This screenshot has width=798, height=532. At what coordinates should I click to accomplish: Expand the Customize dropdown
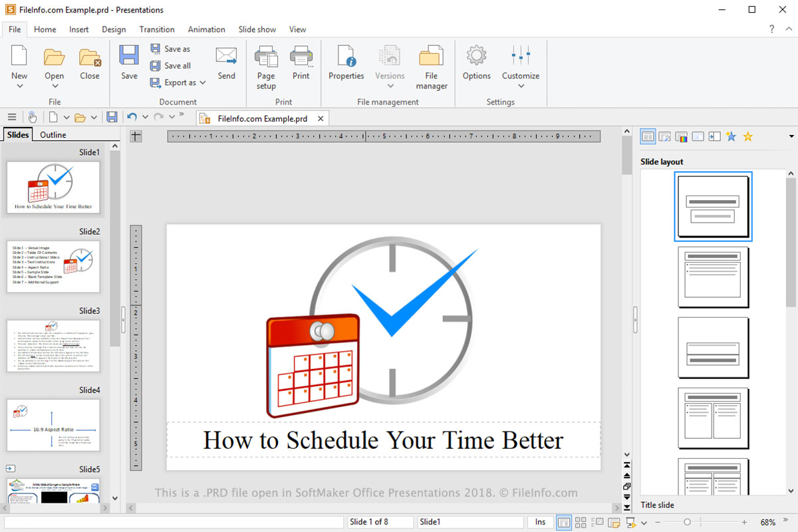point(521,86)
